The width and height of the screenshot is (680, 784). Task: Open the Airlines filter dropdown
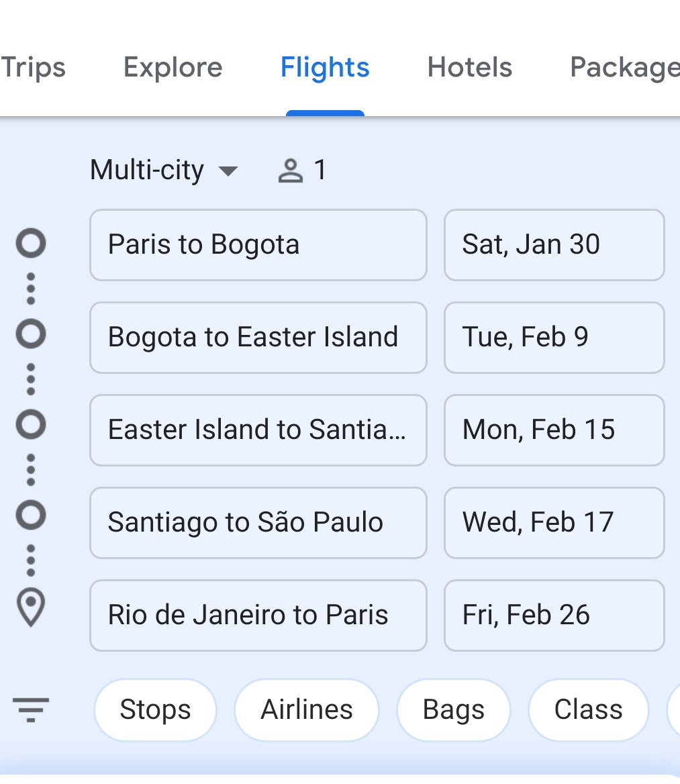[x=307, y=709]
